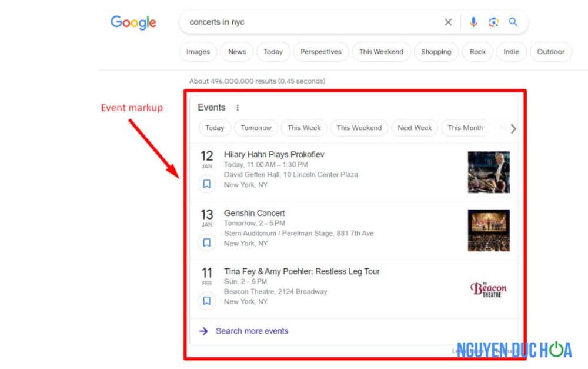
Task: Open Google Lens camera search
Action: click(493, 22)
